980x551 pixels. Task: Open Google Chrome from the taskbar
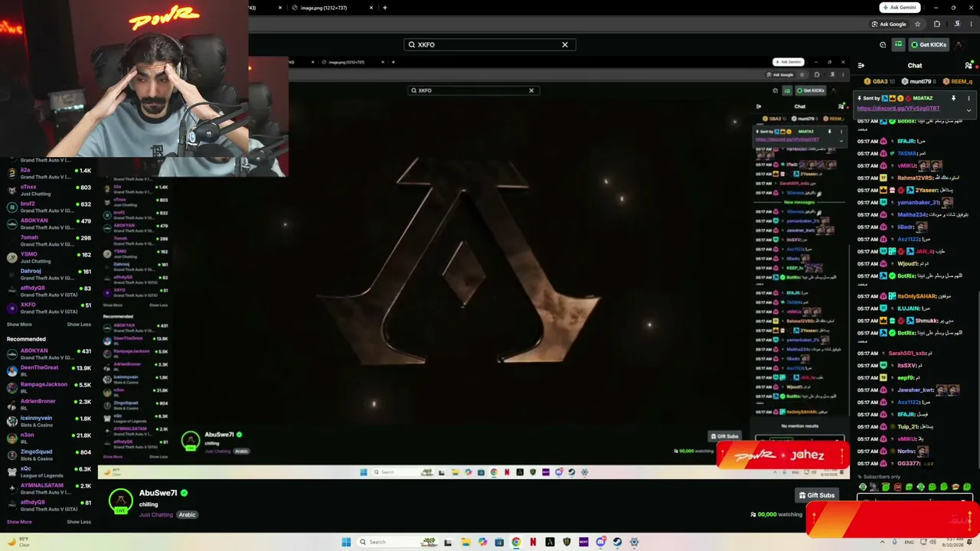[x=516, y=542]
